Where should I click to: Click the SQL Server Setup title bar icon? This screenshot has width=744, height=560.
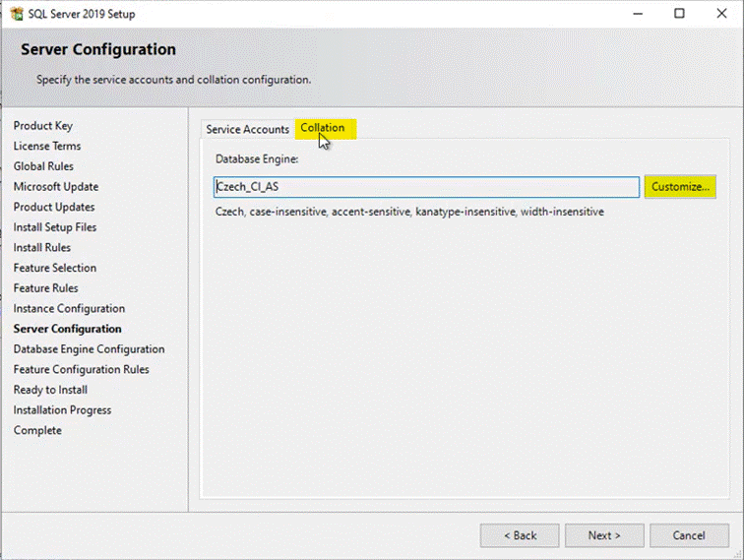click(17, 14)
